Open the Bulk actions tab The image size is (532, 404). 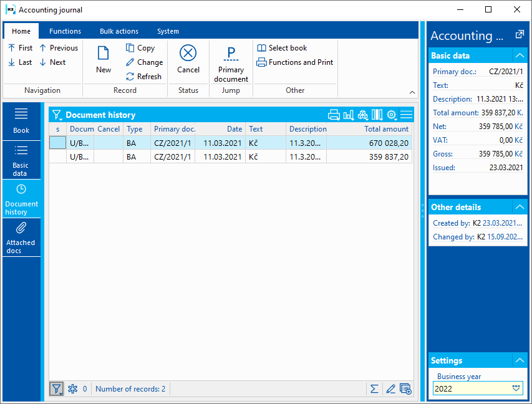[119, 31]
